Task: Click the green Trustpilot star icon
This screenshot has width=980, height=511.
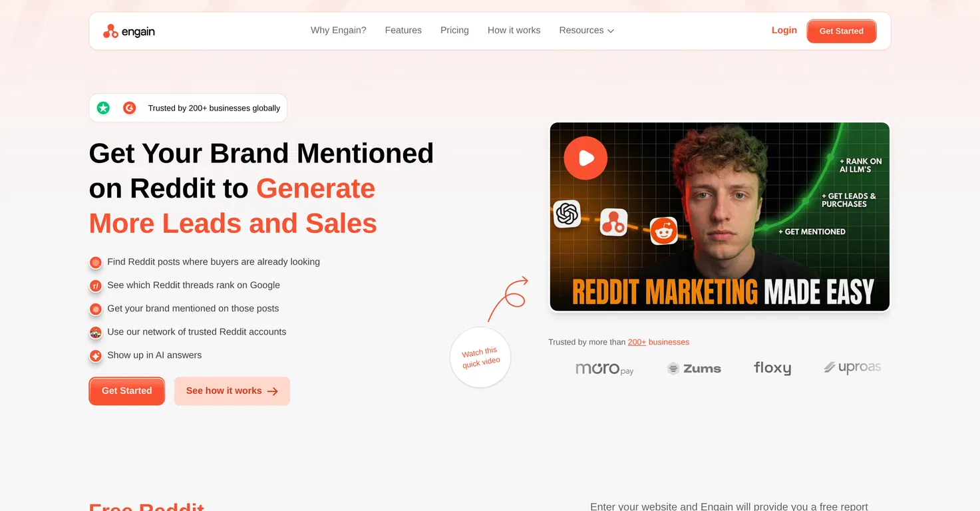Action: point(103,108)
